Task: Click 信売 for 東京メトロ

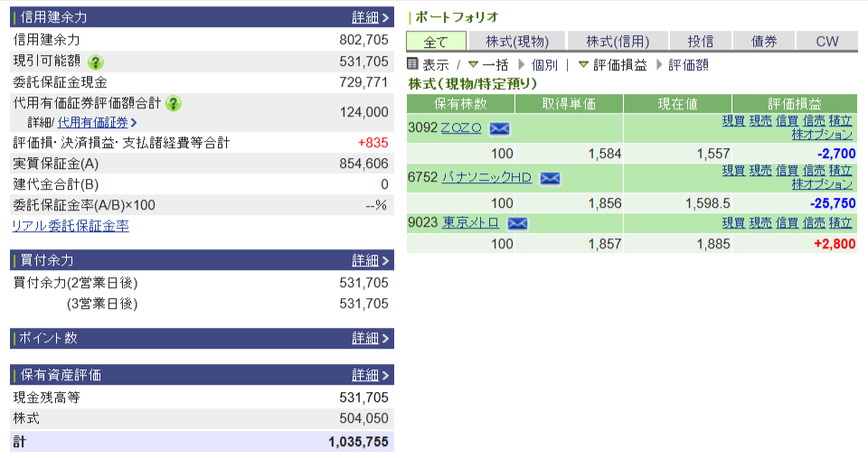Action: pyautogui.click(x=813, y=222)
